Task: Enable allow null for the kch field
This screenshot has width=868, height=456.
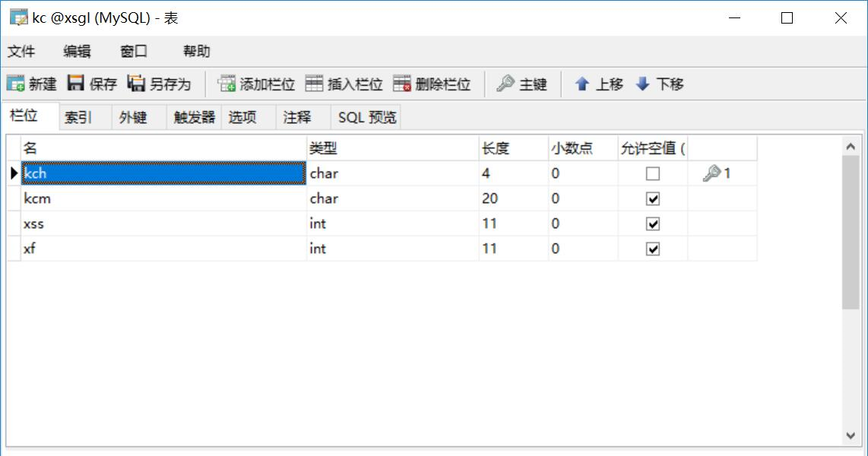Action: (653, 174)
